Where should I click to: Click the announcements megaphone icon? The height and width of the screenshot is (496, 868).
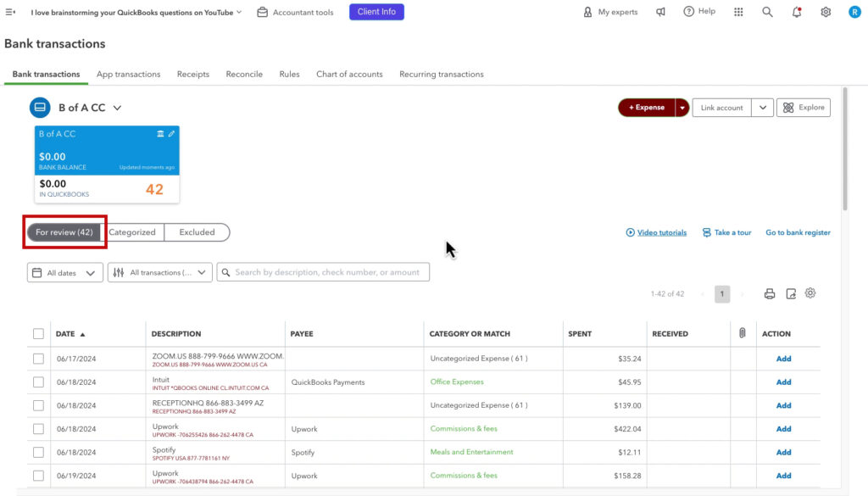(x=660, y=12)
